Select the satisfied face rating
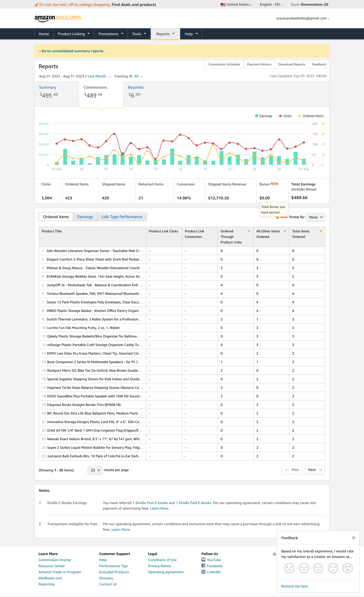This screenshot has height=597, width=364. pos(333,568)
